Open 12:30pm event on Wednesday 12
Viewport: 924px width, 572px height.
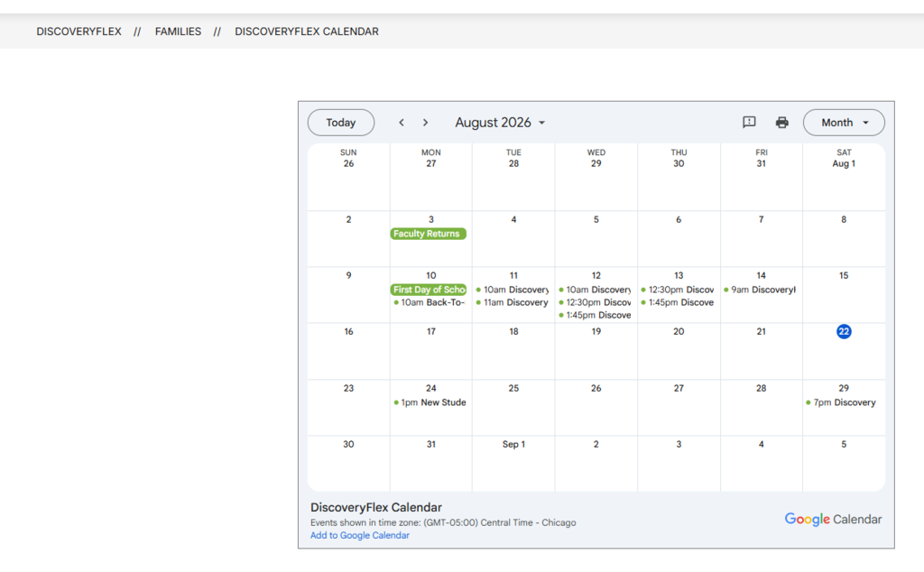click(596, 302)
